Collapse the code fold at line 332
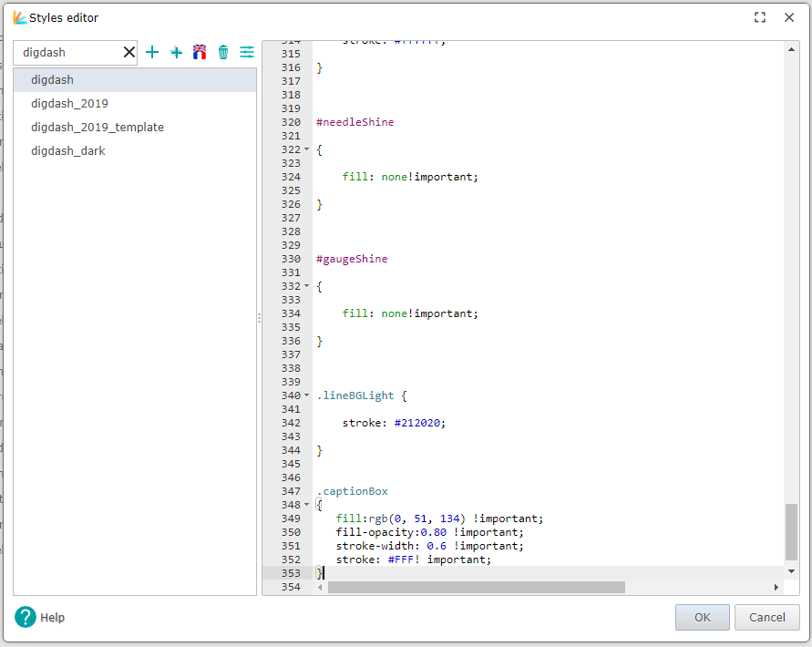 pos(306,286)
